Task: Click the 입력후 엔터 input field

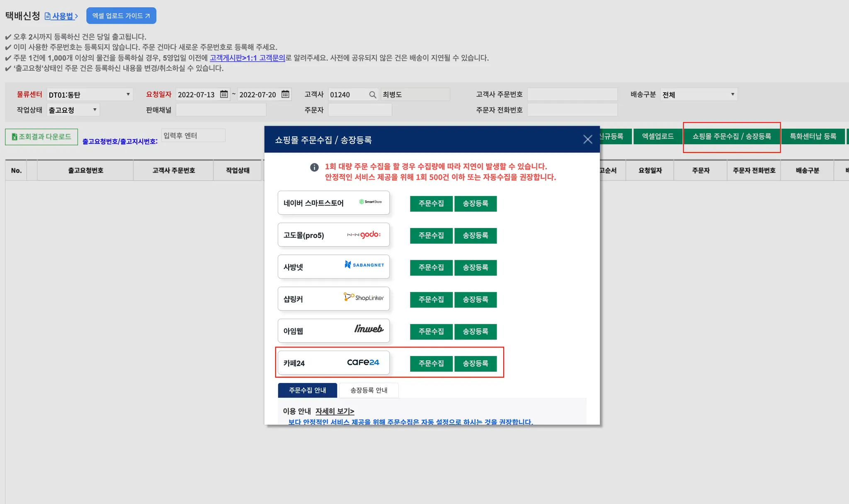Action: click(x=193, y=136)
